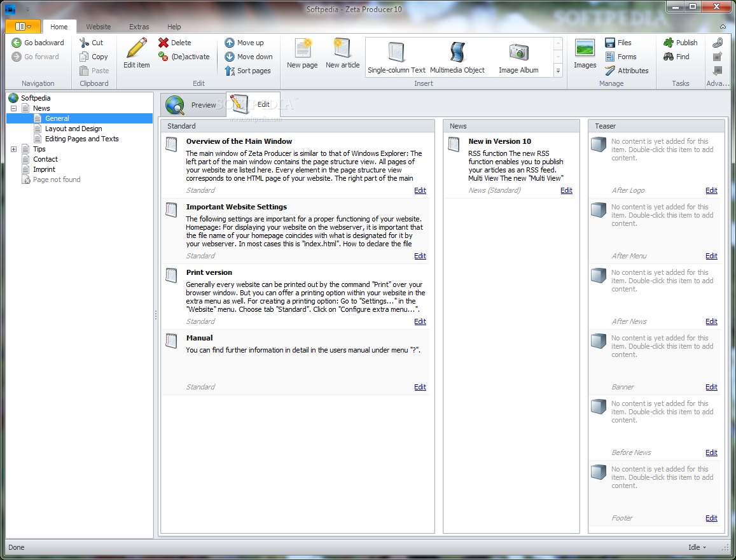Viewport: 736px width, 560px height.
Task: Click the Copy clipboard icon
Action: click(84, 57)
